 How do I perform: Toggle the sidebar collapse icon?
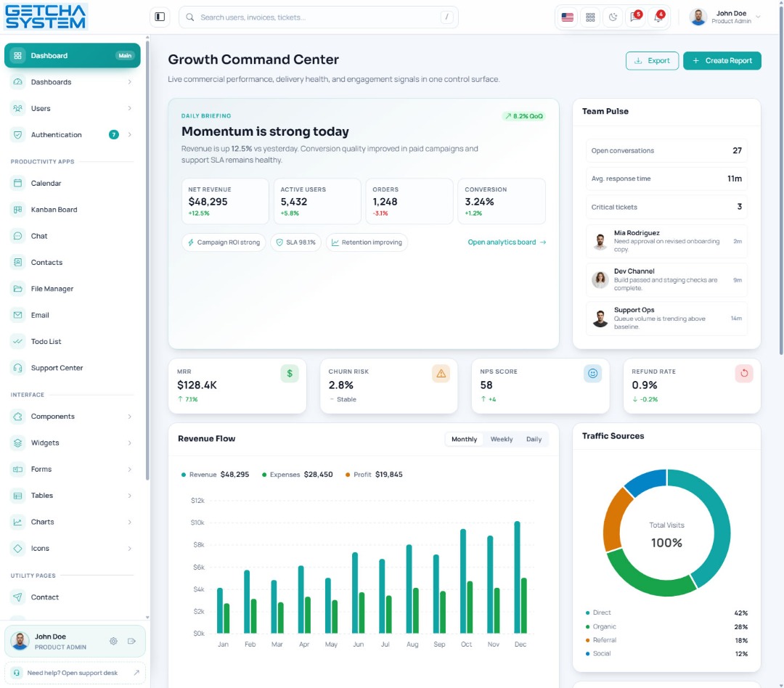pos(160,17)
